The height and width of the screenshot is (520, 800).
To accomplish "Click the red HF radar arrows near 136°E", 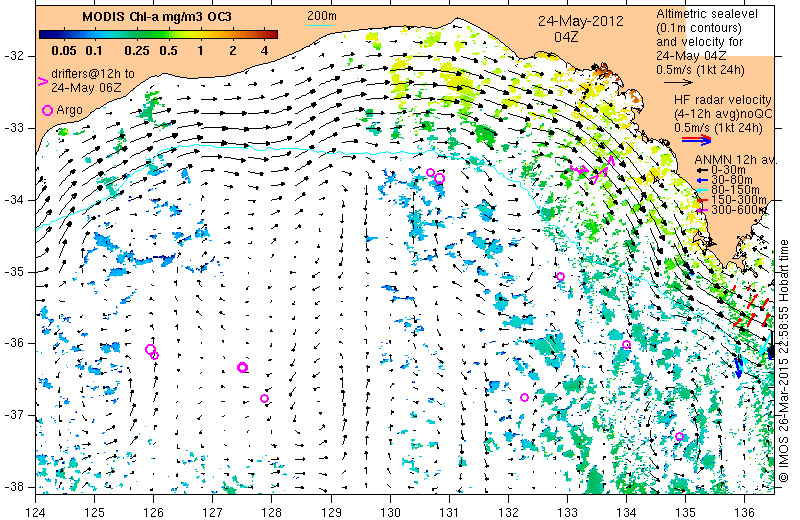I will click(x=752, y=307).
